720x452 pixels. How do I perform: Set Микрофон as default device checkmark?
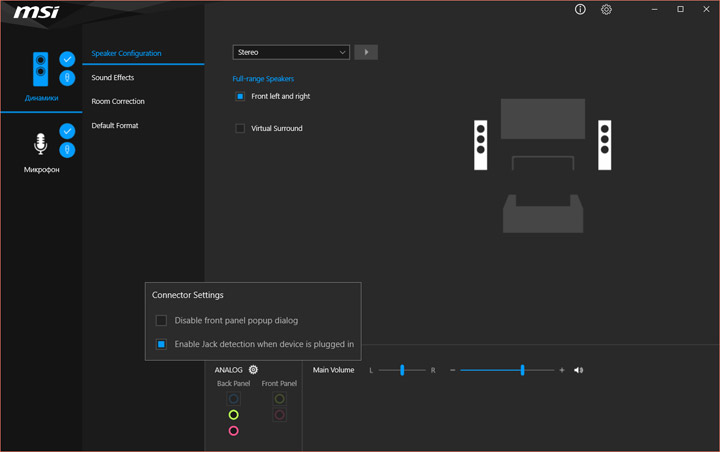click(x=67, y=131)
